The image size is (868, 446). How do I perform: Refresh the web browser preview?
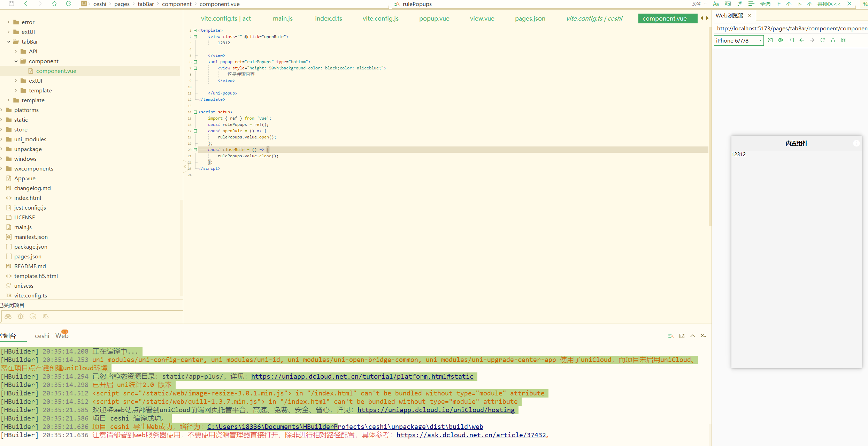(822, 40)
